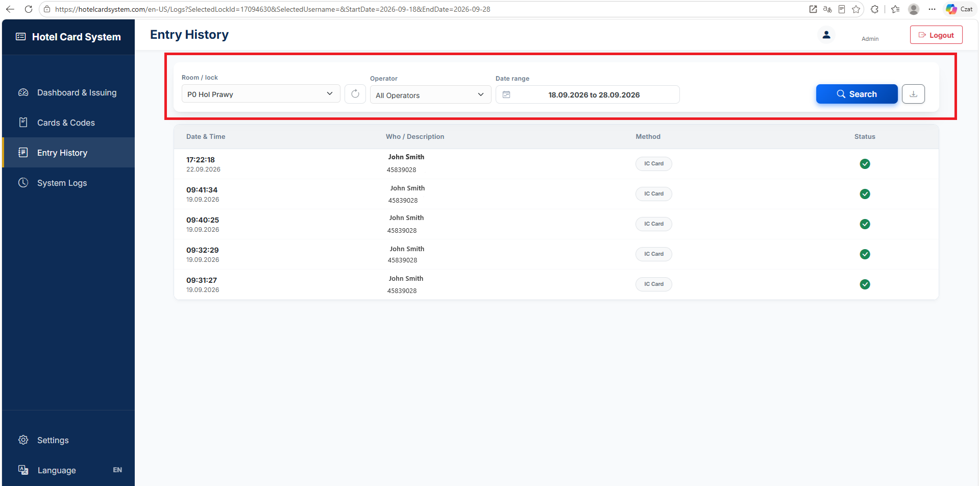The height and width of the screenshot is (486, 980).
Task: Click the download export icon button
Action: tap(913, 94)
